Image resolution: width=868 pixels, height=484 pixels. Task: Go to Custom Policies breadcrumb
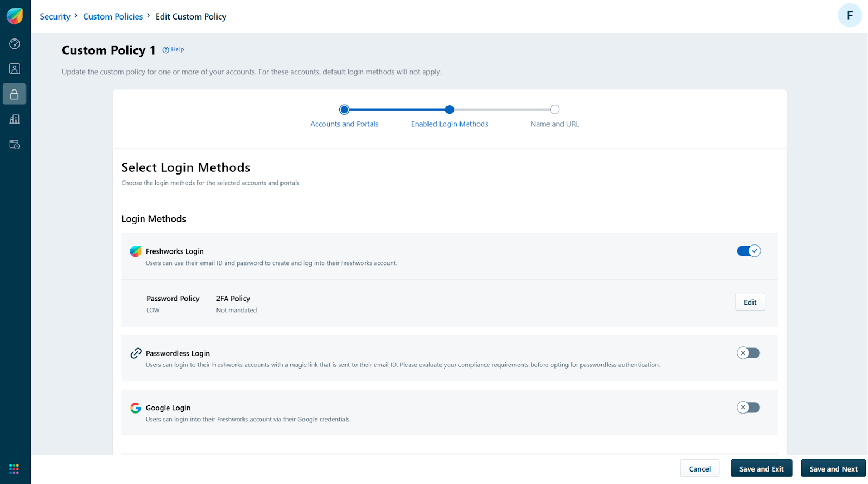(113, 16)
